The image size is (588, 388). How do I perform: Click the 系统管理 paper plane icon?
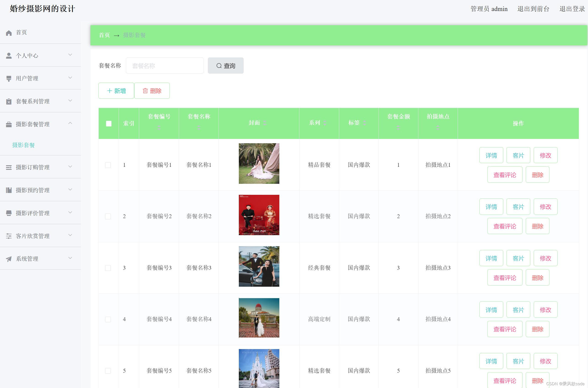click(x=9, y=259)
